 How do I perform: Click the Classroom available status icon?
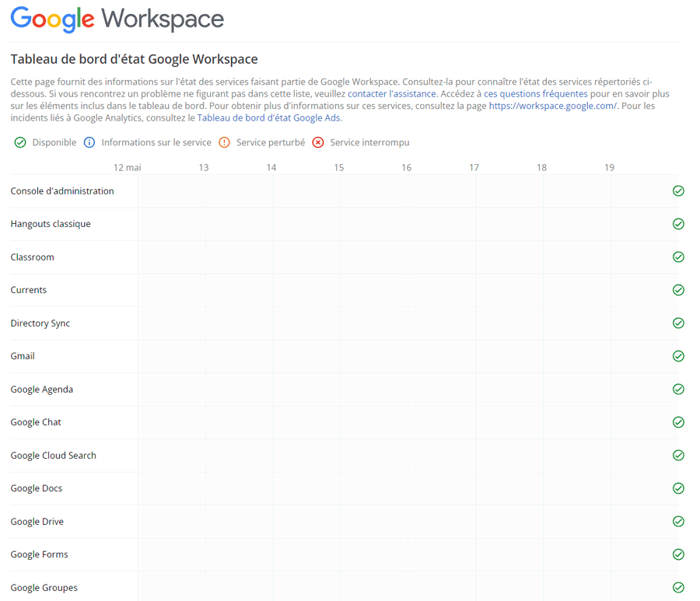click(x=678, y=257)
